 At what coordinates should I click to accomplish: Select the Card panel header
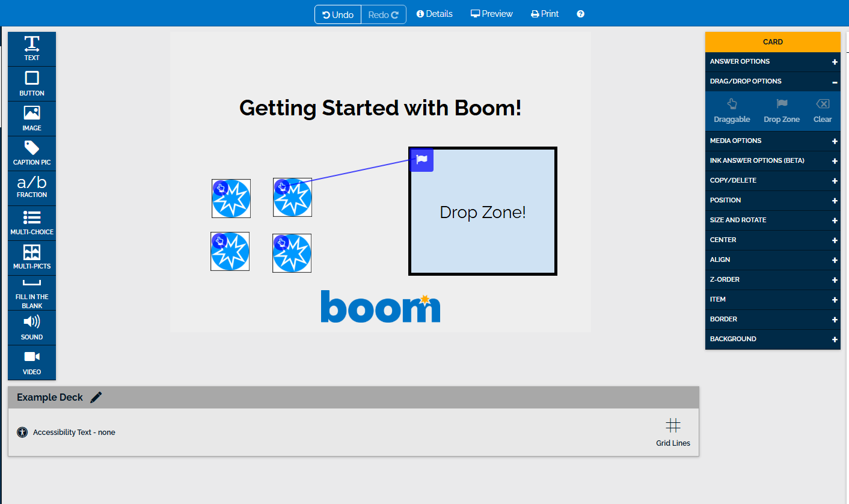pyautogui.click(x=773, y=42)
